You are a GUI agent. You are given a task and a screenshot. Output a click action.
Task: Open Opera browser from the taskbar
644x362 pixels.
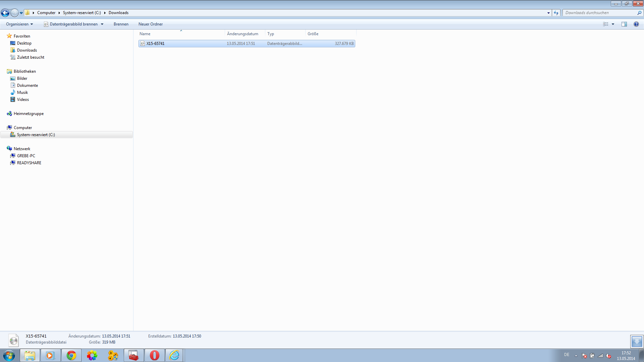point(154,355)
